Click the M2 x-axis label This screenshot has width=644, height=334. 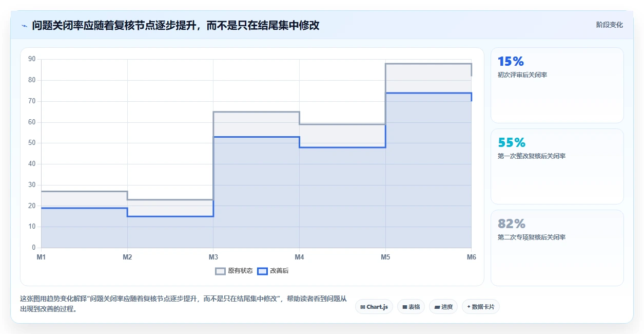[x=127, y=257]
